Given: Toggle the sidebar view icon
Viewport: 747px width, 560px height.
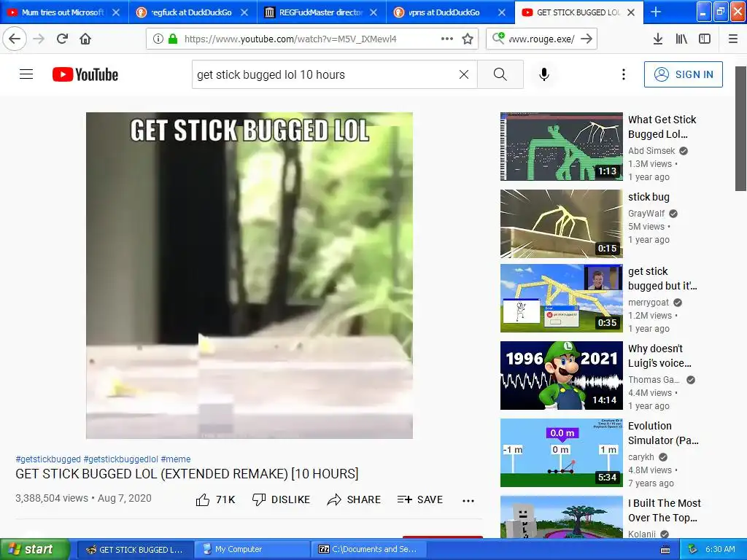Looking at the screenshot, I should 705,39.
